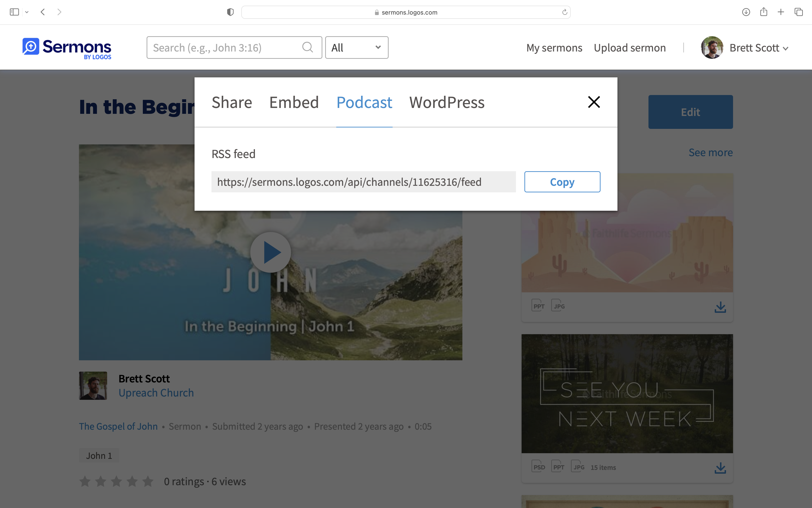Click the sermons.logos.com address bar
Screen dimensions: 812x508
pyautogui.click(x=406, y=12)
